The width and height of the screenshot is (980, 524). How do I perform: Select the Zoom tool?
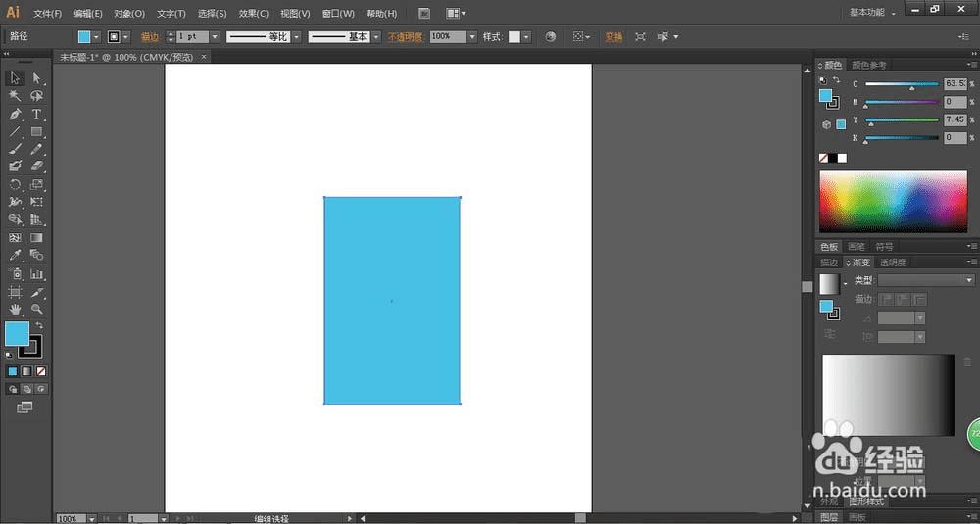(37, 310)
